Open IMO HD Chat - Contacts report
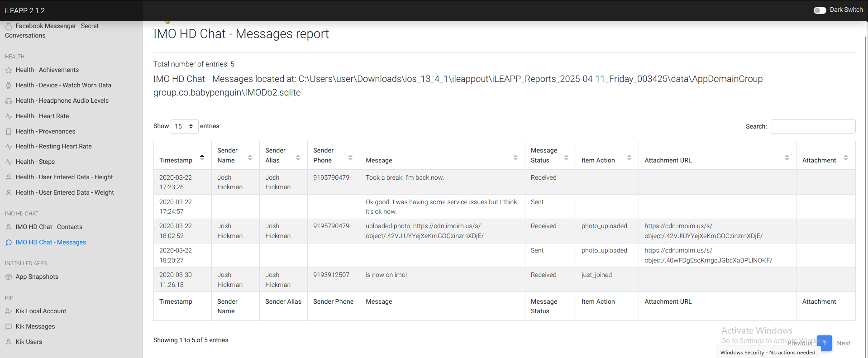This screenshot has height=358, width=868. point(49,227)
